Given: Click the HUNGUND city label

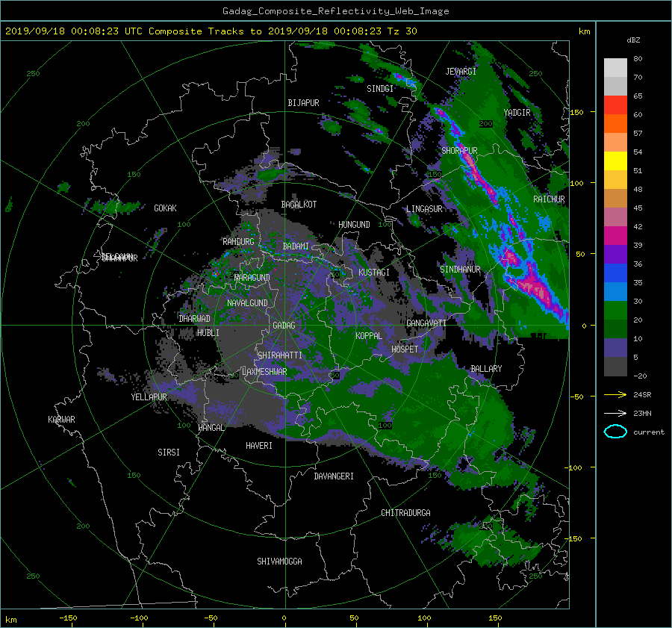Looking at the screenshot, I should click(x=354, y=225).
